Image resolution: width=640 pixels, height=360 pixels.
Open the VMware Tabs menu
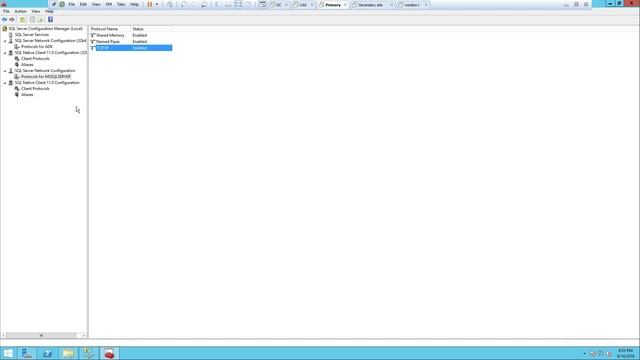tap(121, 4)
